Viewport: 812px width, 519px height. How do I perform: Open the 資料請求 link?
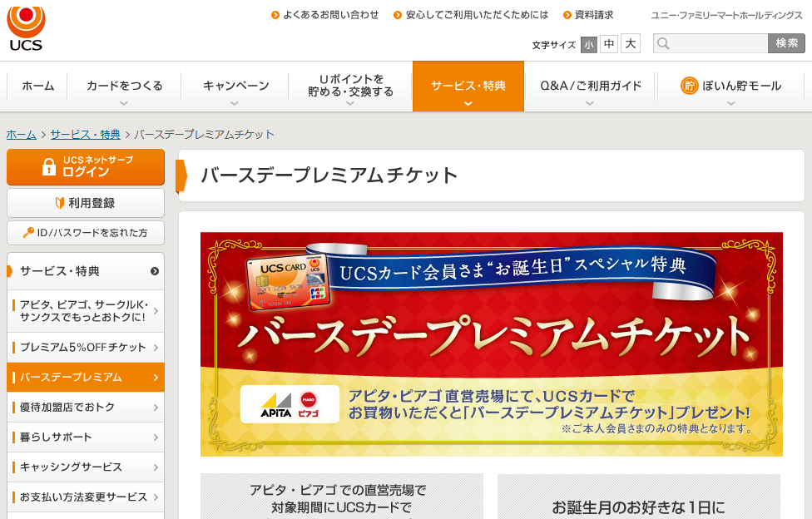[594, 15]
